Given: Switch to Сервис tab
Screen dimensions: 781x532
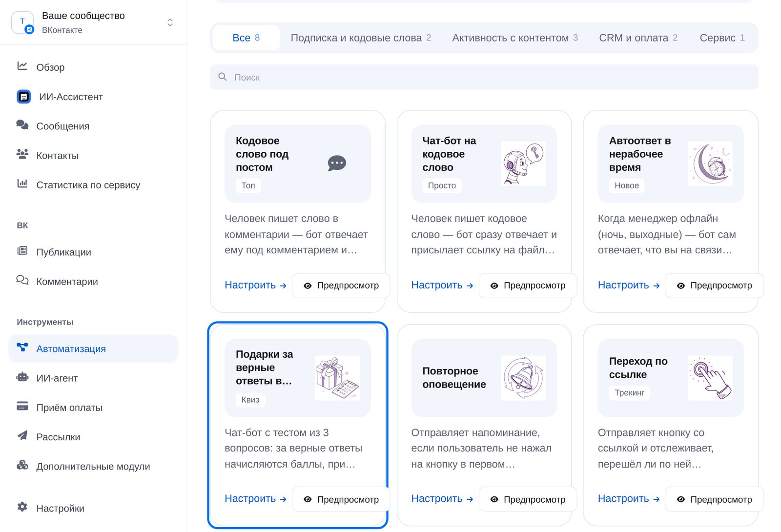Looking at the screenshot, I should 722,38.
